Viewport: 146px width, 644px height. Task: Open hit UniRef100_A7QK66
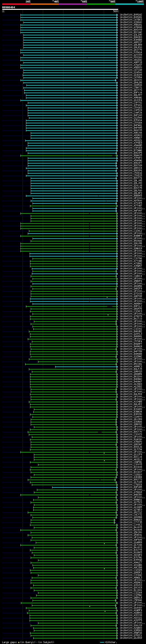point(131,27)
